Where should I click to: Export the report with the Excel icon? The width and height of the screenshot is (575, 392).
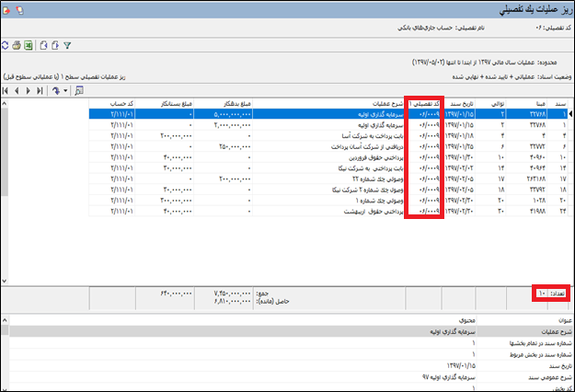29,45
